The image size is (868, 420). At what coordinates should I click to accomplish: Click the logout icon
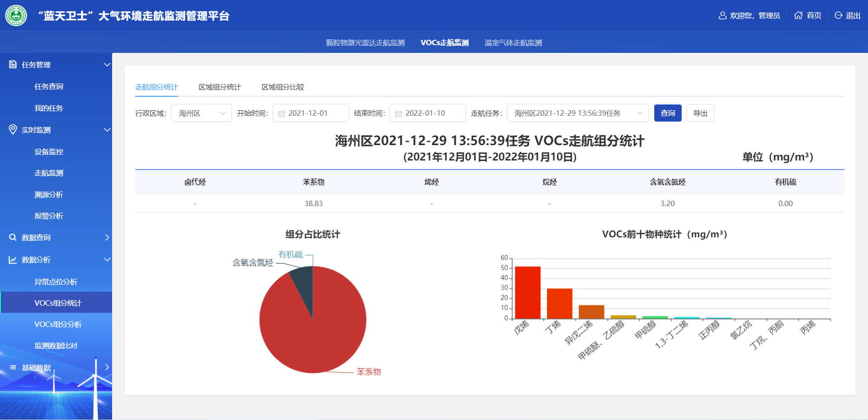[838, 15]
